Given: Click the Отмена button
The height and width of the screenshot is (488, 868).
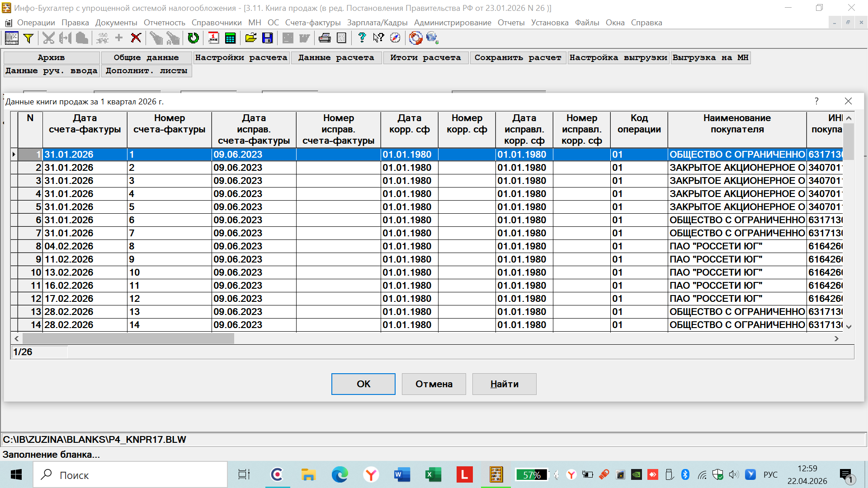Looking at the screenshot, I should [434, 384].
